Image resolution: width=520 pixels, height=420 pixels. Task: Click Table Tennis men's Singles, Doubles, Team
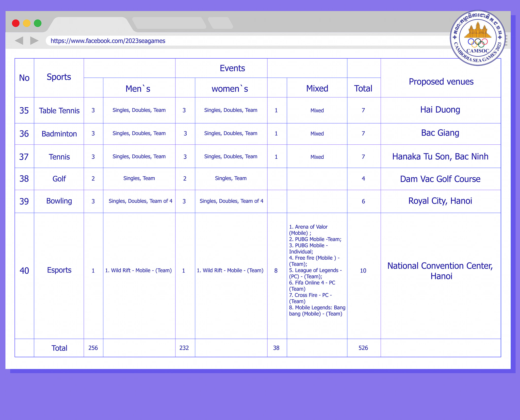click(139, 110)
